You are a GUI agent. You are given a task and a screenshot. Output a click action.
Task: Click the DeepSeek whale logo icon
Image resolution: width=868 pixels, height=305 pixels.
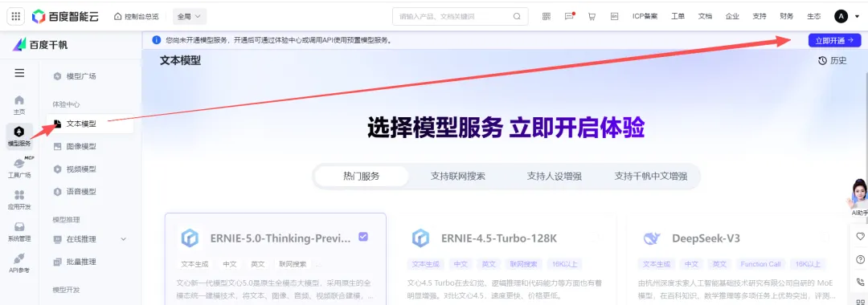click(652, 238)
